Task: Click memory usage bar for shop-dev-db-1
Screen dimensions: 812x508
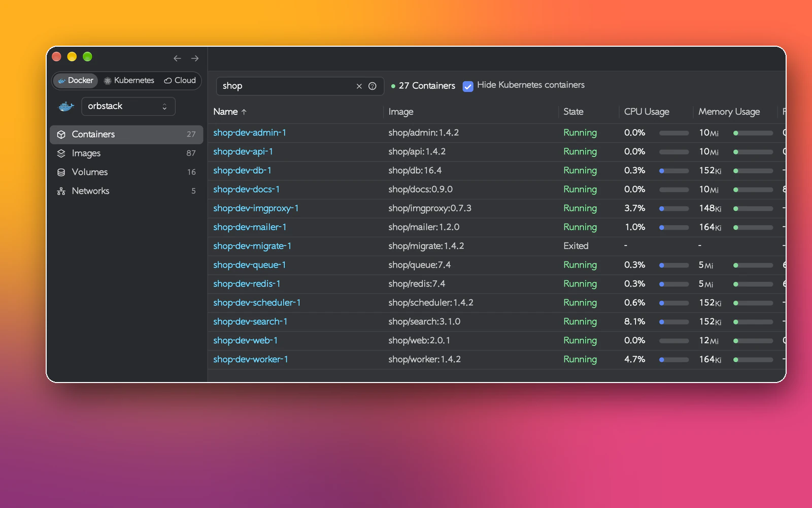Action: (x=753, y=171)
